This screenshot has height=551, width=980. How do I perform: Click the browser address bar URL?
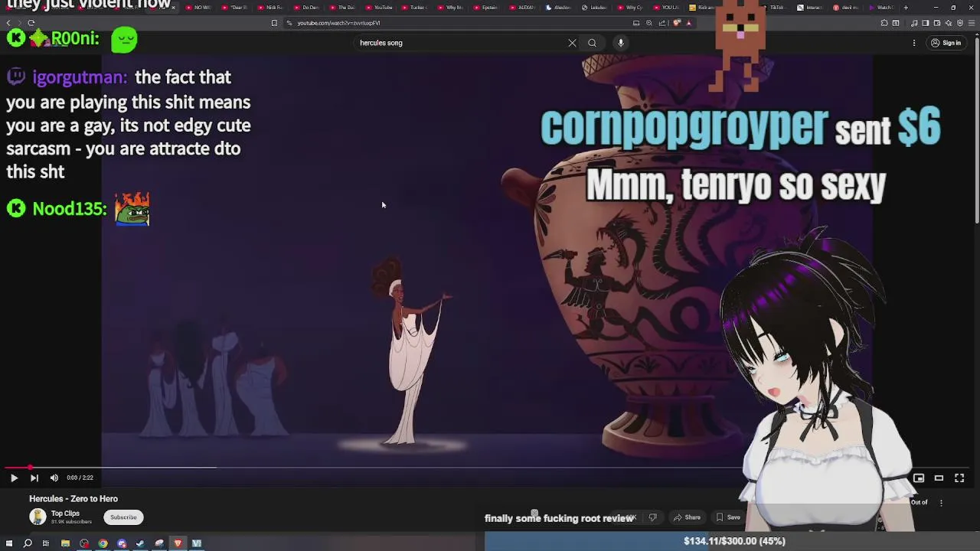tap(338, 23)
